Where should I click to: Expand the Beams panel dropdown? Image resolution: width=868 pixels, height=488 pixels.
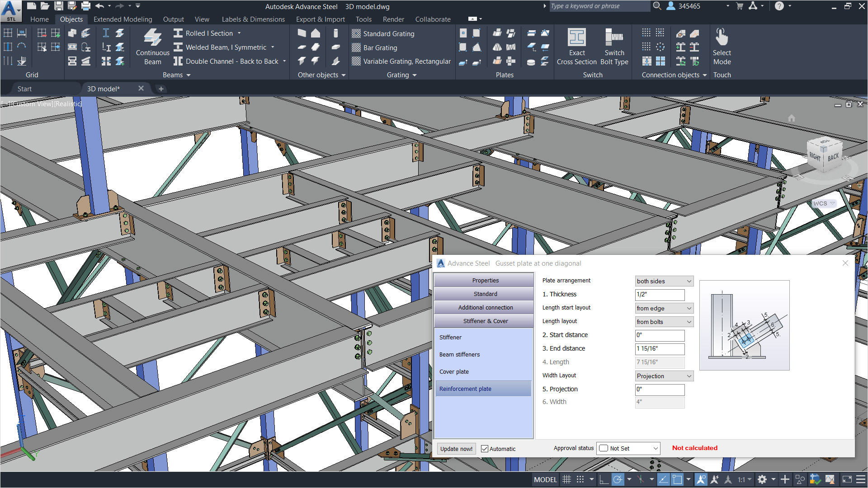(x=176, y=75)
